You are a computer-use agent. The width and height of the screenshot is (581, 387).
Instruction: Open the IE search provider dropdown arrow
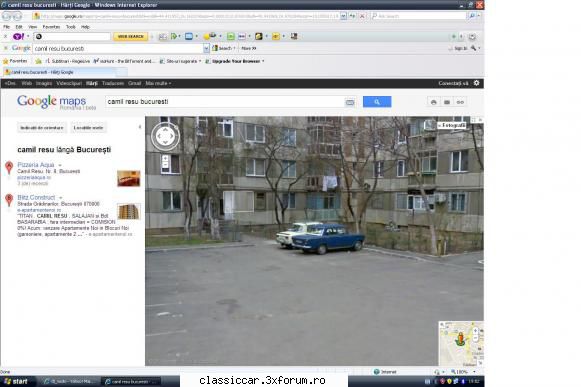click(479, 16)
